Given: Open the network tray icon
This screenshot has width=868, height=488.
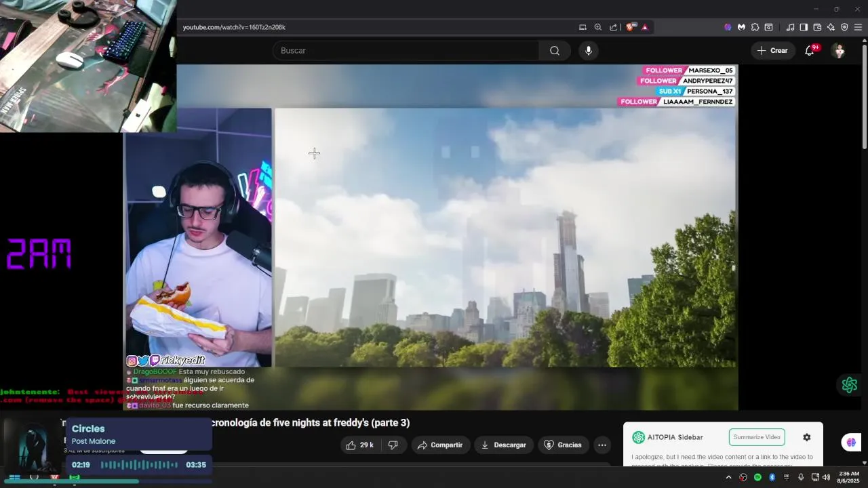Looking at the screenshot, I should tap(815, 477).
